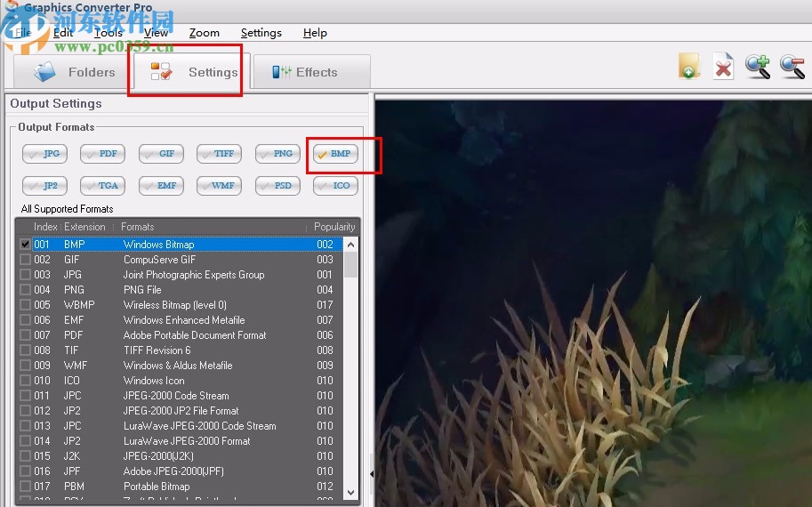Viewport: 812px width, 507px height.
Task: Check the 008 TIF row checkbox
Action: pyautogui.click(x=25, y=350)
